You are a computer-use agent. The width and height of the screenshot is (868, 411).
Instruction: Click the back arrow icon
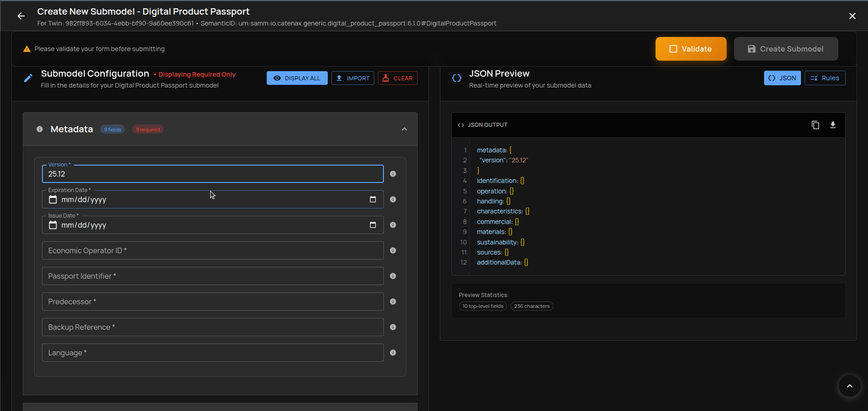(x=21, y=16)
